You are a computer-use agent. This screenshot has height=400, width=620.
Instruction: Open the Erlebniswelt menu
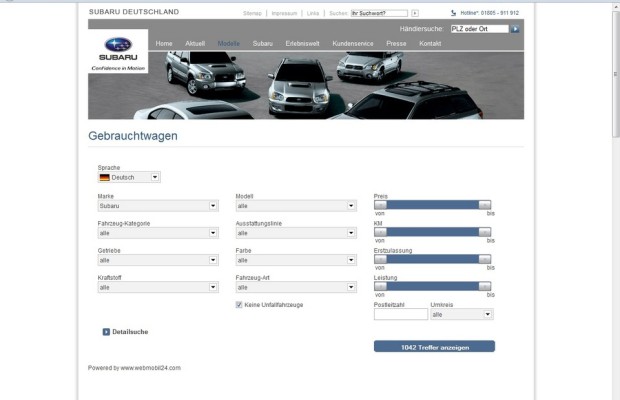click(x=302, y=43)
